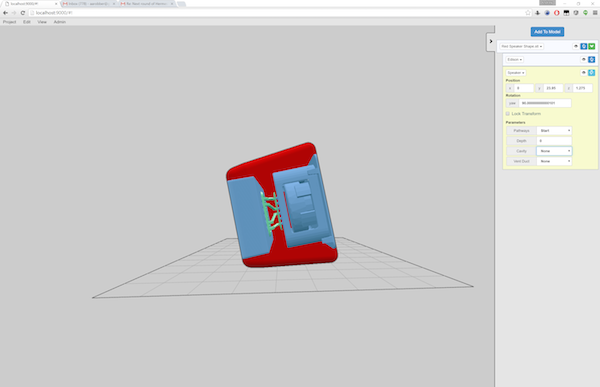Click the shield extension icon

[x=576, y=13]
